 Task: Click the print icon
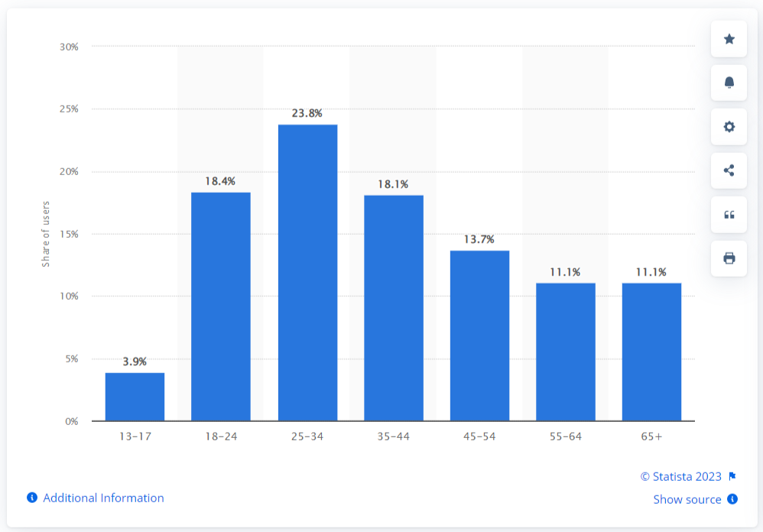[729, 258]
